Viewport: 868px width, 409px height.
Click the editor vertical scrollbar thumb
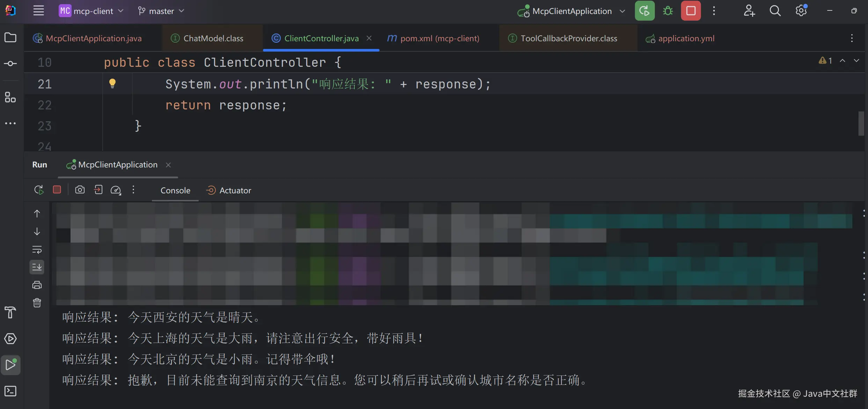tap(861, 123)
